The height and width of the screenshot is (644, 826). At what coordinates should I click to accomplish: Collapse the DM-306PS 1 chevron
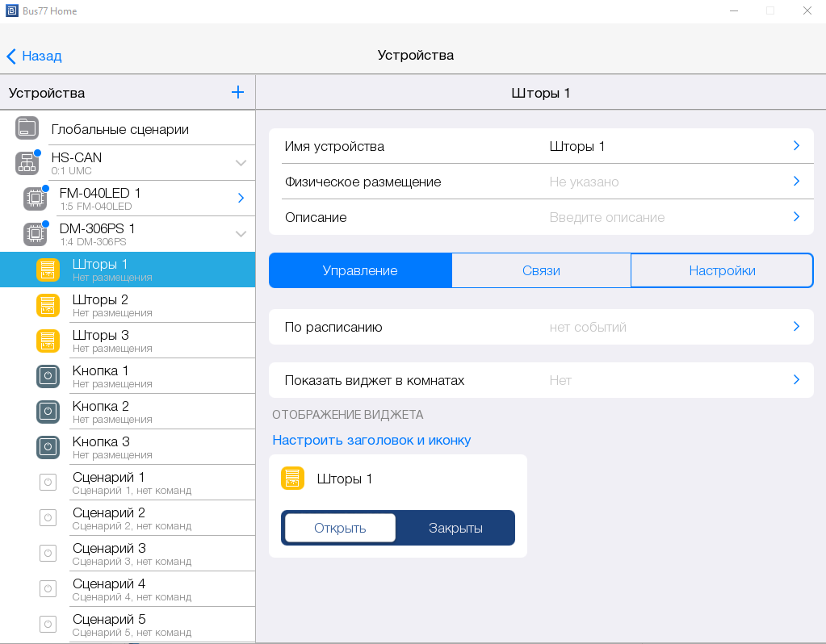click(x=241, y=234)
